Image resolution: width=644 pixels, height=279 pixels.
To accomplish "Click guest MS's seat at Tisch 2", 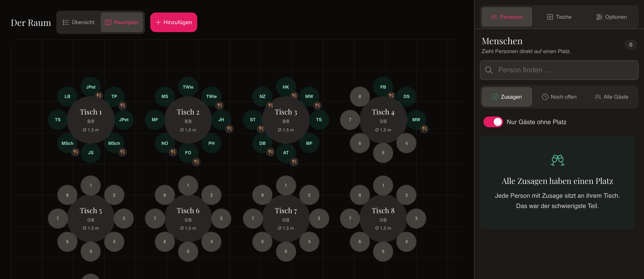I will point(165,96).
